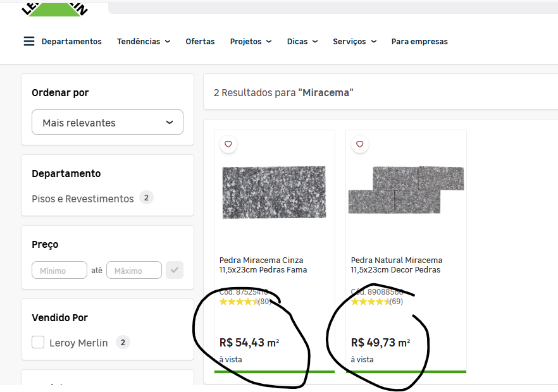Filter by Pisos e Revestimentos department
The width and height of the screenshot is (558, 392).
click(x=83, y=199)
